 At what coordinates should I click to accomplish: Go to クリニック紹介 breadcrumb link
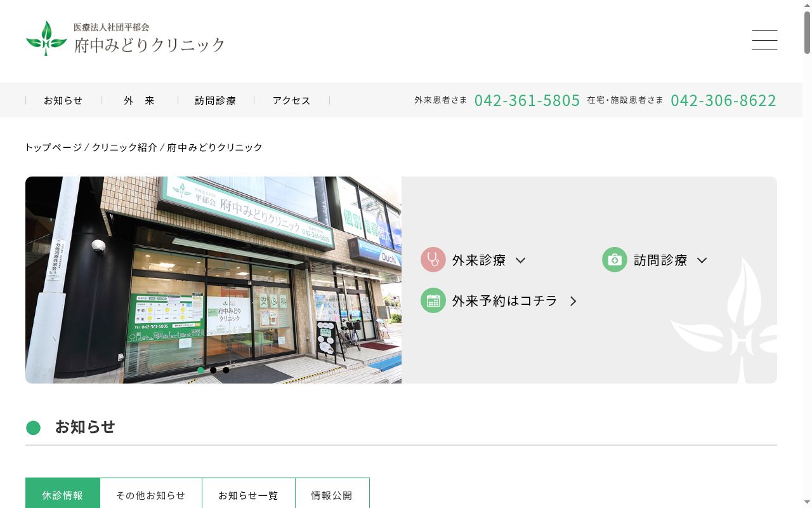(124, 147)
